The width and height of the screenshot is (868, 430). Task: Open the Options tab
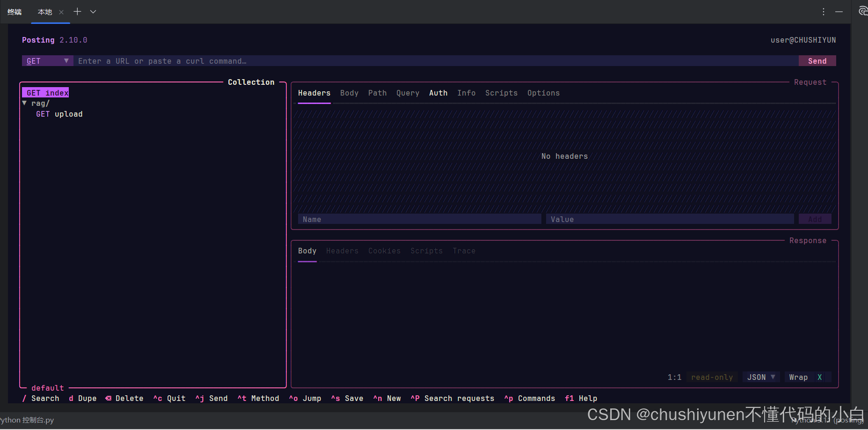click(543, 93)
